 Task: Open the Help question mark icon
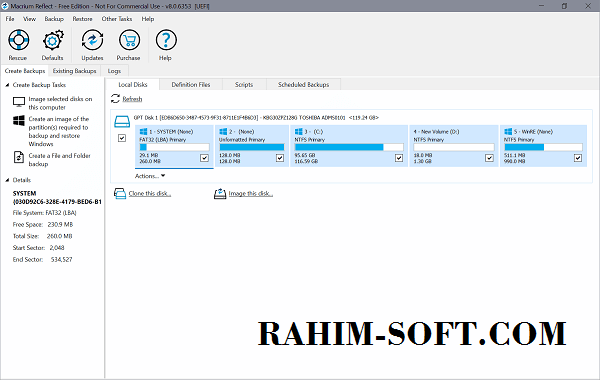[166, 40]
